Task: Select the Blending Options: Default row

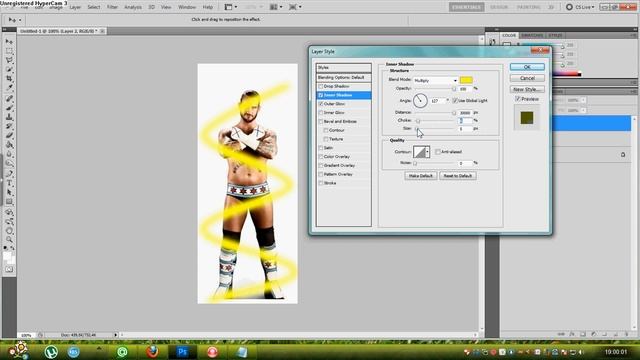Action: pyautogui.click(x=344, y=78)
